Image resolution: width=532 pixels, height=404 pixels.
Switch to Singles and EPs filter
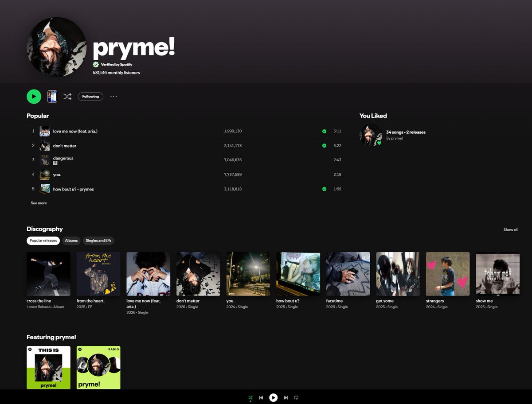point(98,241)
